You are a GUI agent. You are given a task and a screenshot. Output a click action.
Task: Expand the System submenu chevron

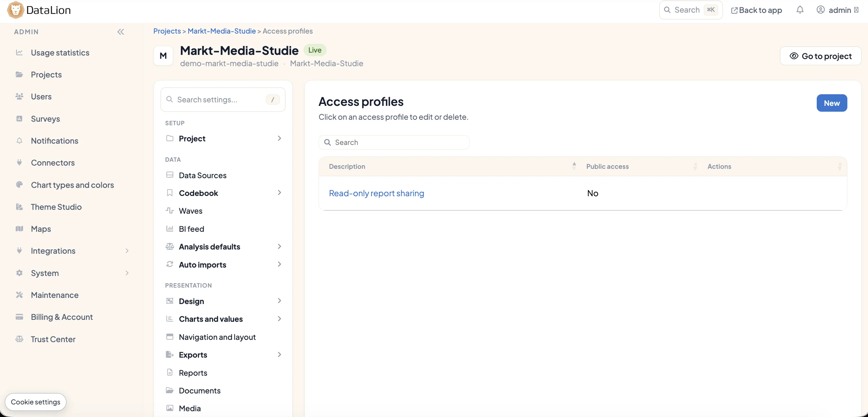[x=127, y=273]
